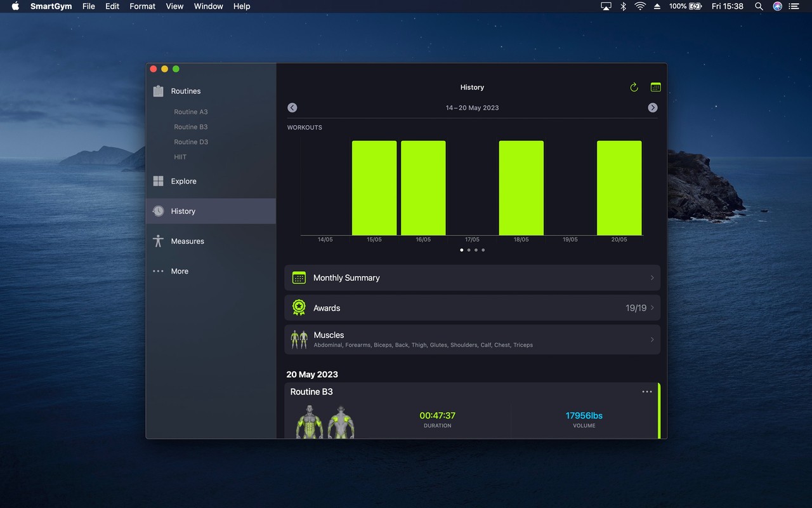Select Routine A3 in sidebar

[191, 112]
